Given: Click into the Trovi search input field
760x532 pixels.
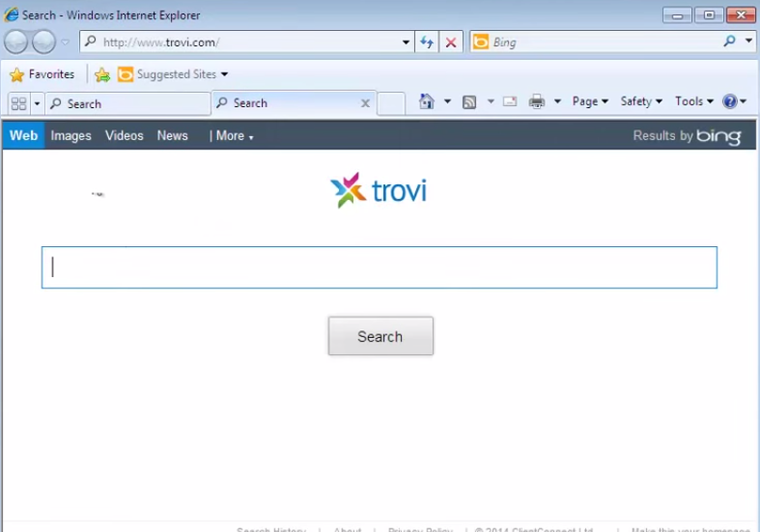Looking at the screenshot, I should [x=379, y=267].
